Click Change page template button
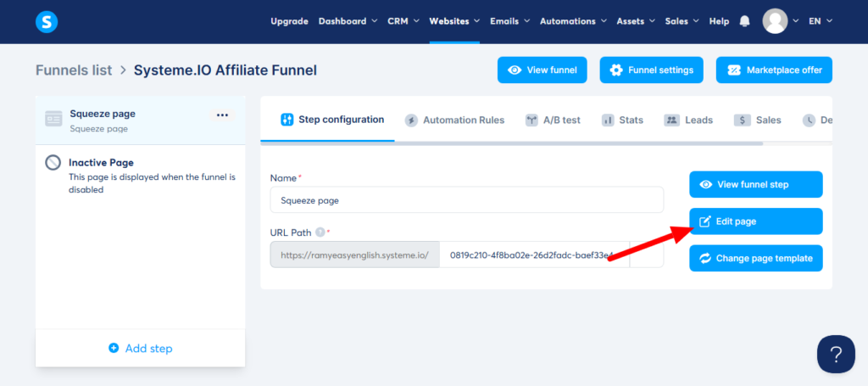 755,258
